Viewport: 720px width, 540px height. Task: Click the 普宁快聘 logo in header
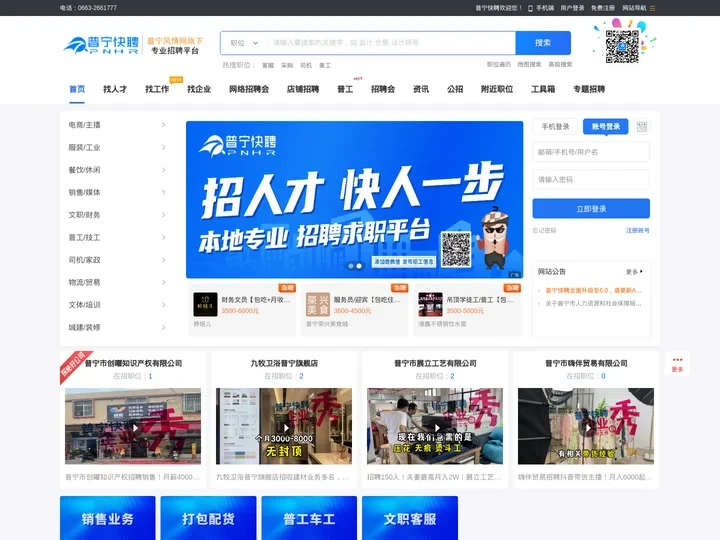(101, 45)
